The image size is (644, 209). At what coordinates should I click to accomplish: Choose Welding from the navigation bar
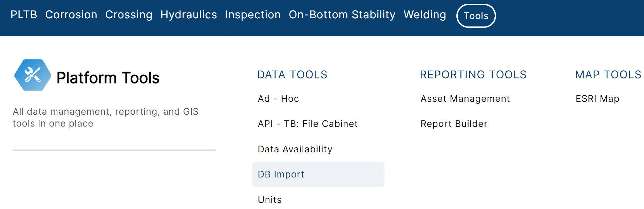[x=425, y=15]
